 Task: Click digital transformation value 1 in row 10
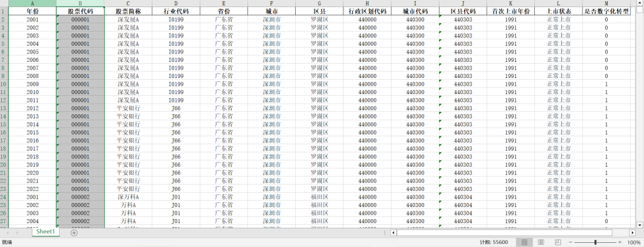[606, 84]
